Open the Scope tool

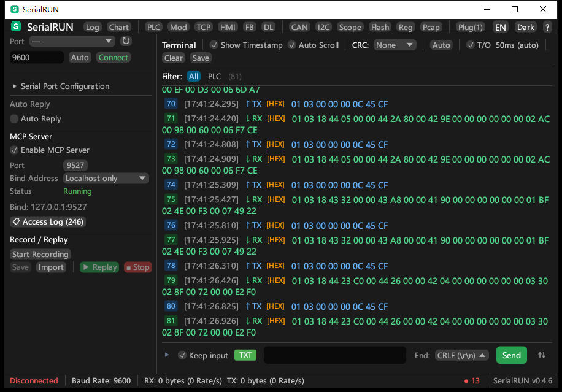point(350,27)
